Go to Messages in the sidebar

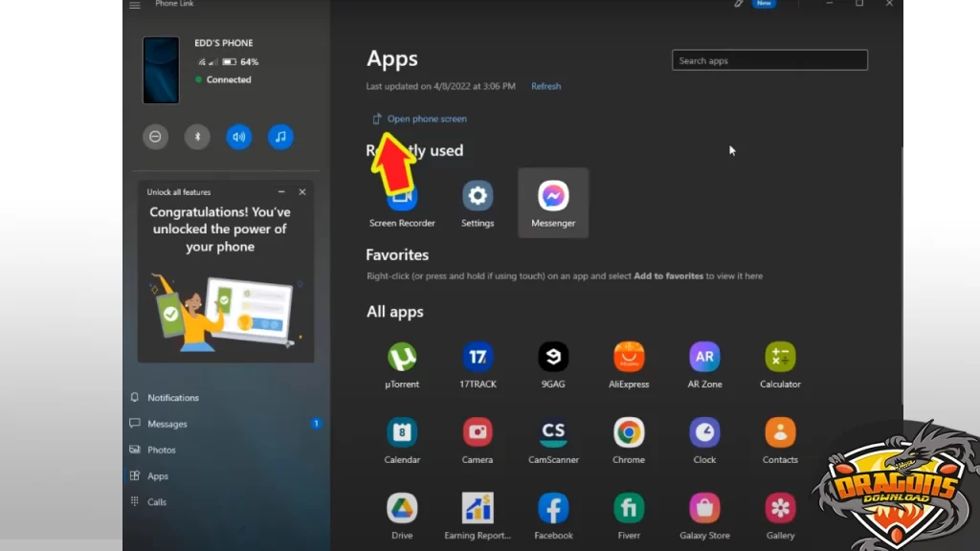click(x=167, y=424)
